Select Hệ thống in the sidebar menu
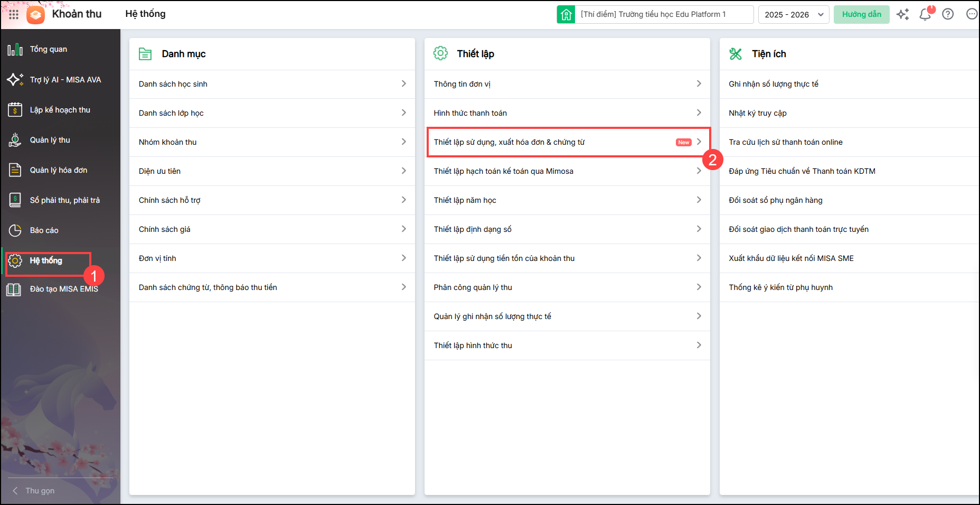 46,260
